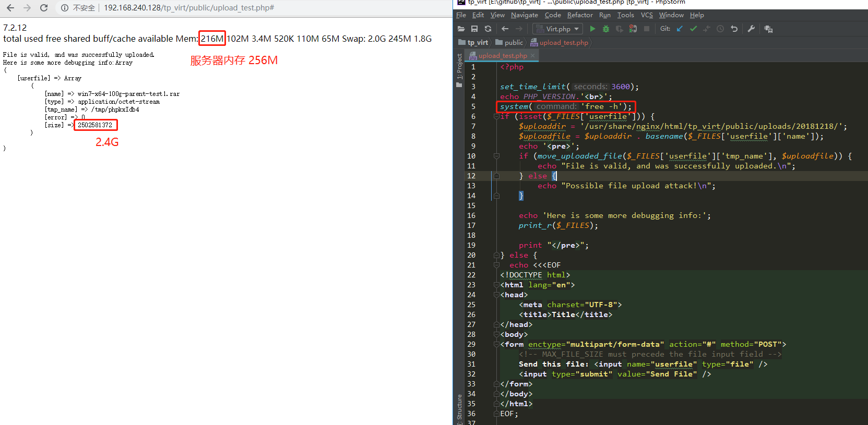The width and height of the screenshot is (868, 425).
Task: Open the Window menu
Action: click(671, 15)
